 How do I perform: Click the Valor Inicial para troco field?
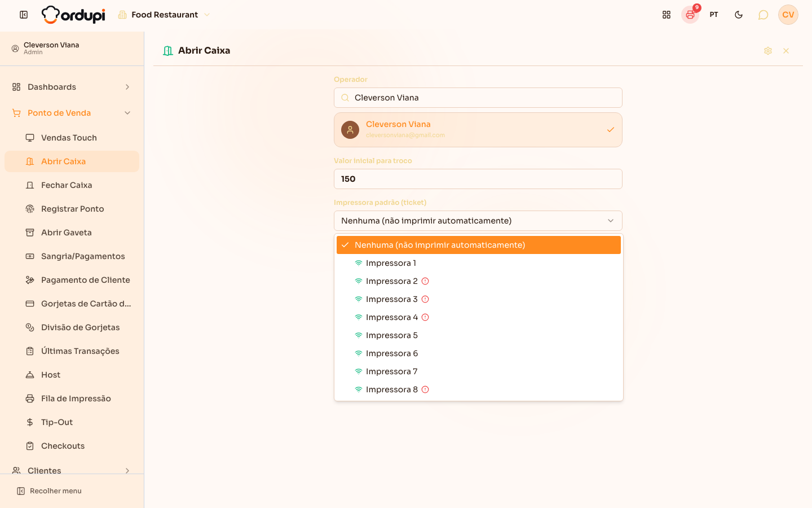pyautogui.click(x=478, y=179)
